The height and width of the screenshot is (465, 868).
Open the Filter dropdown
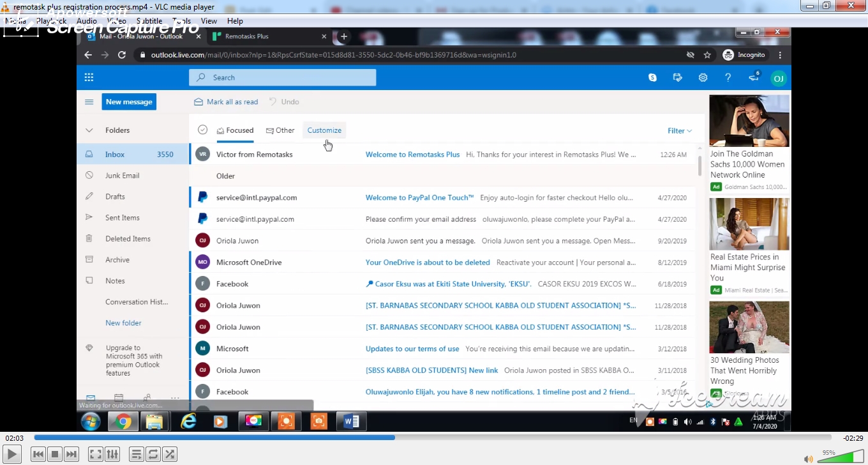[x=679, y=130]
